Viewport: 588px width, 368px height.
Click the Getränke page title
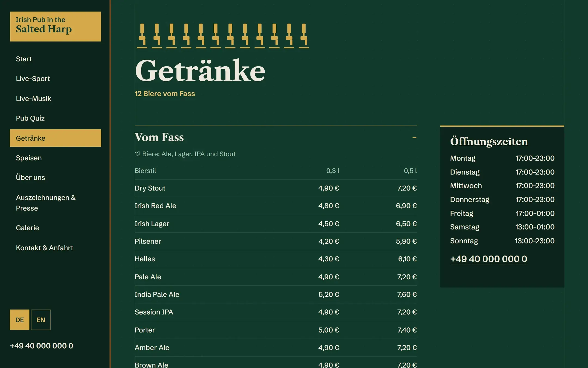pyautogui.click(x=200, y=70)
